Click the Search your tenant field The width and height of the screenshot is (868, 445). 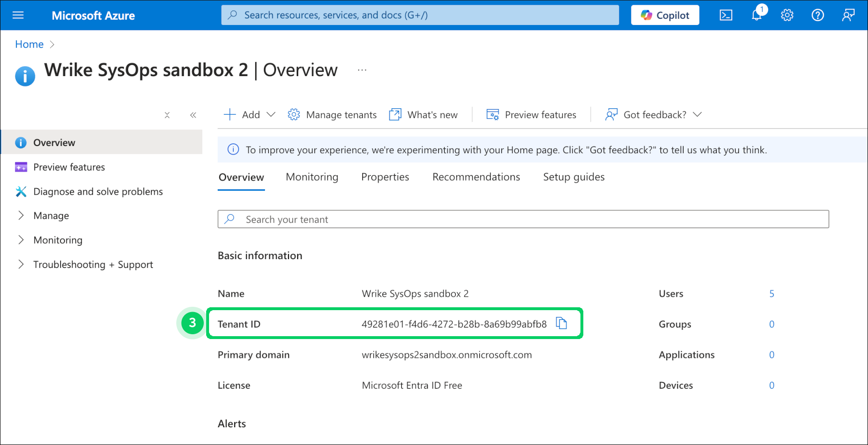pos(523,220)
